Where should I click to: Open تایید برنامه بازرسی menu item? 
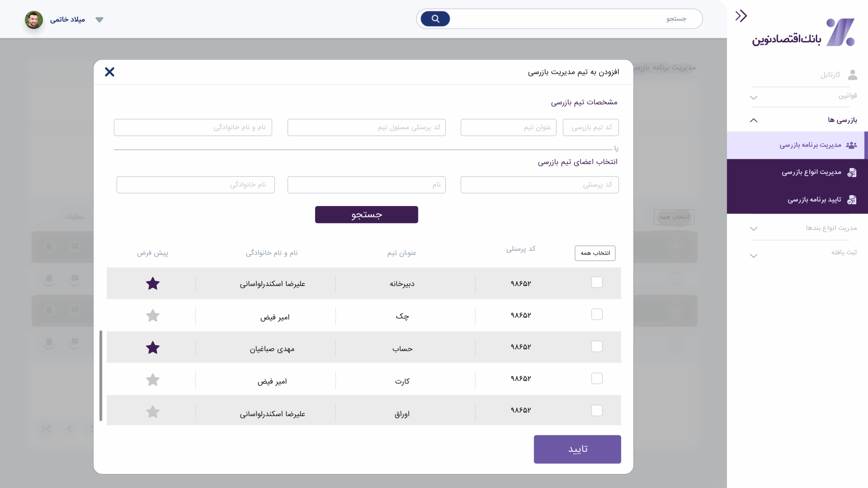coord(814,200)
